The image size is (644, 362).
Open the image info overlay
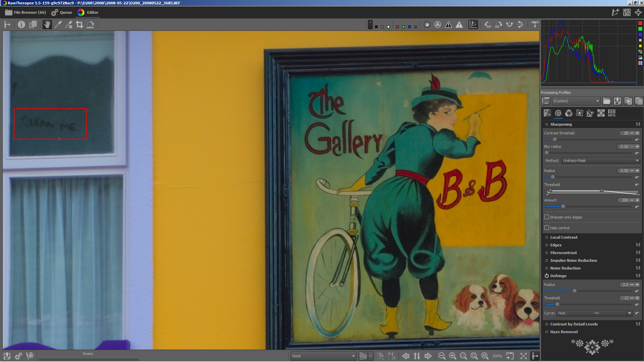click(21, 24)
